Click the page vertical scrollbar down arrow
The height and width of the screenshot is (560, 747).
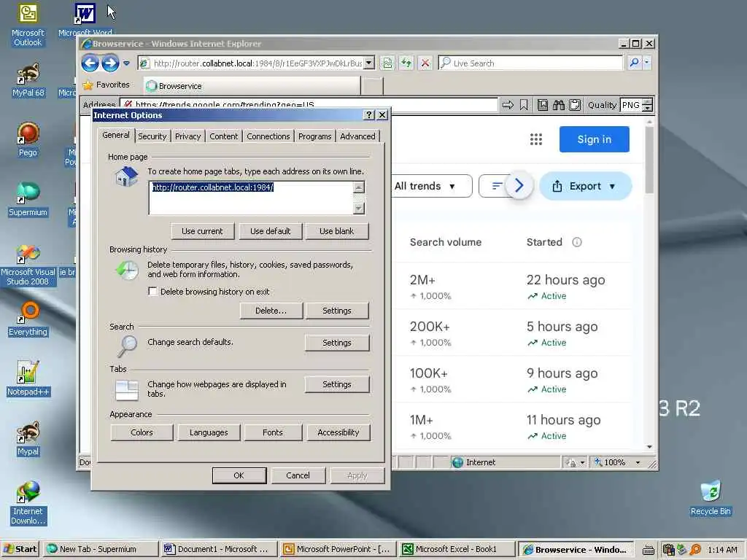pyautogui.click(x=649, y=447)
